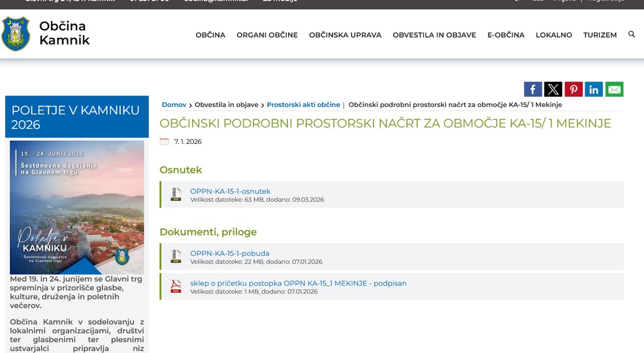Click PDF icon beside sklep o pričetku postopka
This screenshot has height=353, width=644.
tap(176, 286)
